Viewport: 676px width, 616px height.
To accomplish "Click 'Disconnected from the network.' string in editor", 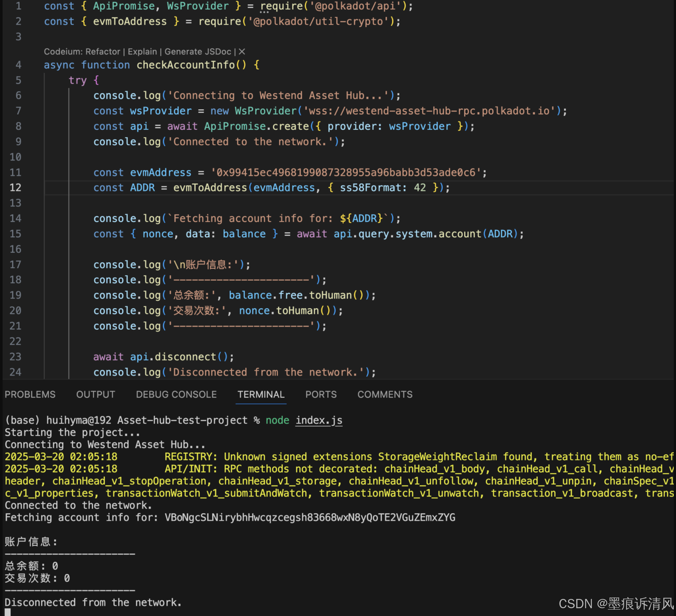I will (x=266, y=372).
